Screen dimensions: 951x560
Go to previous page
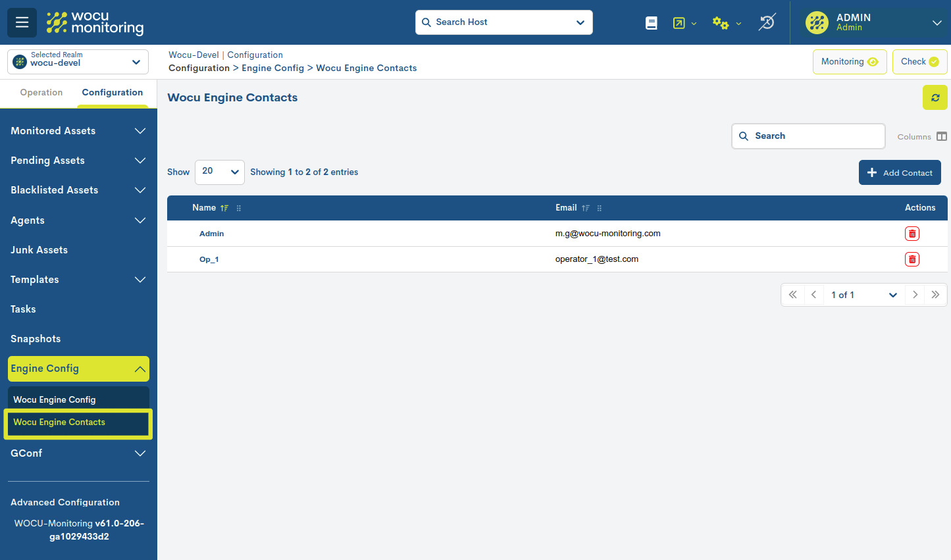tap(813, 295)
